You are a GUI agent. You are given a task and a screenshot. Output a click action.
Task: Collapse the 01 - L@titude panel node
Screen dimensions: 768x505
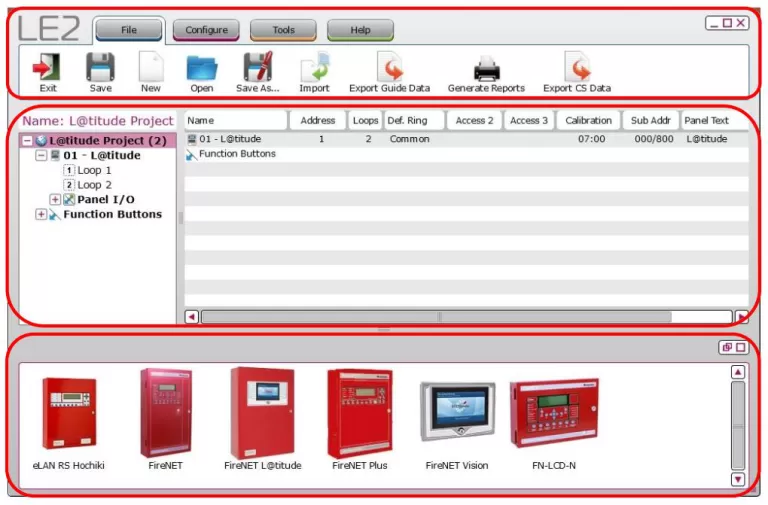tap(41, 155)
